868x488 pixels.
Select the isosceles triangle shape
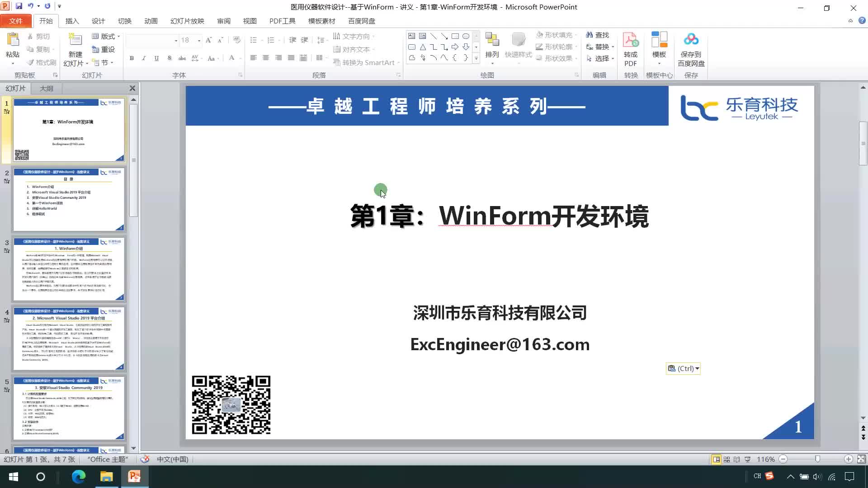422,47
